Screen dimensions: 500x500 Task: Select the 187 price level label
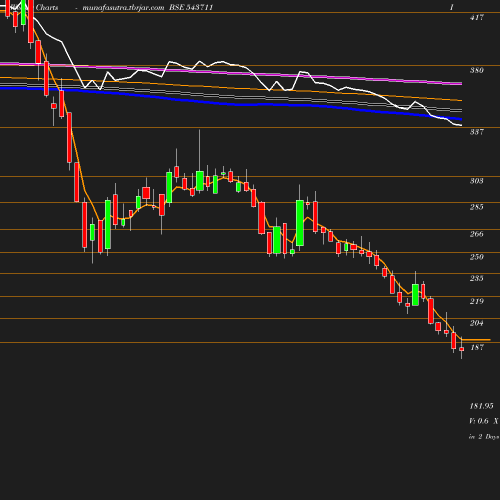(477, 347)
